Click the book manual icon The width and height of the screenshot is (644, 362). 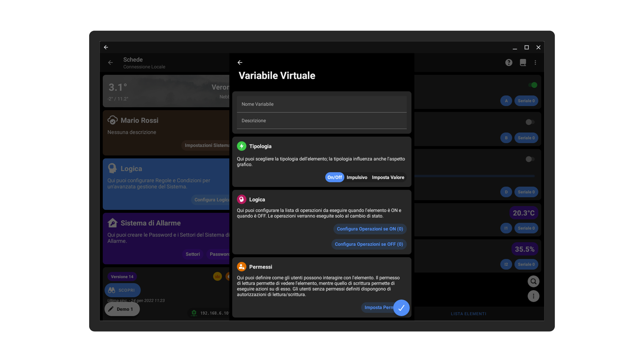click(x=523, y=63)
